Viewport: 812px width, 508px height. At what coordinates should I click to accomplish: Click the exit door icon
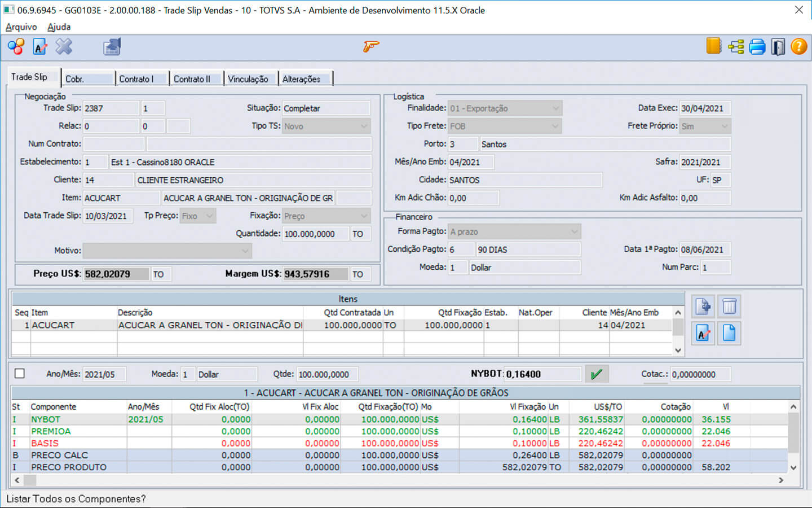coord(778,46)
